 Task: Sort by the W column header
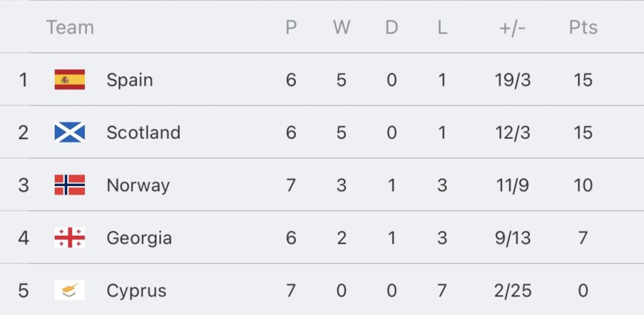341,28
